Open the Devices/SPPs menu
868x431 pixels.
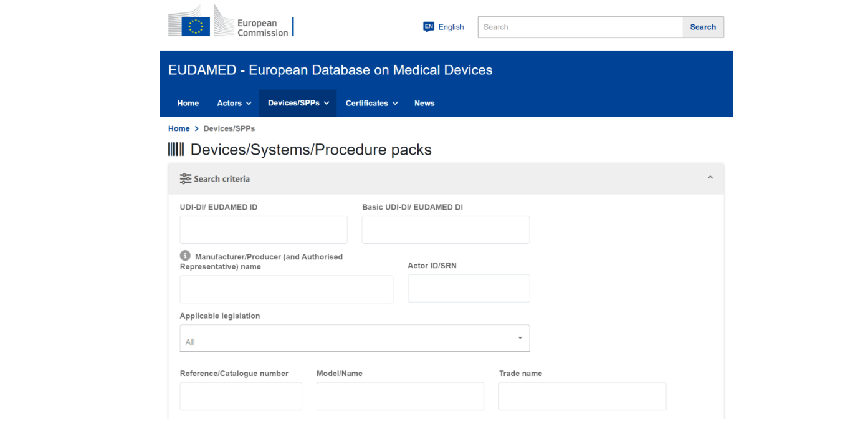298,104
